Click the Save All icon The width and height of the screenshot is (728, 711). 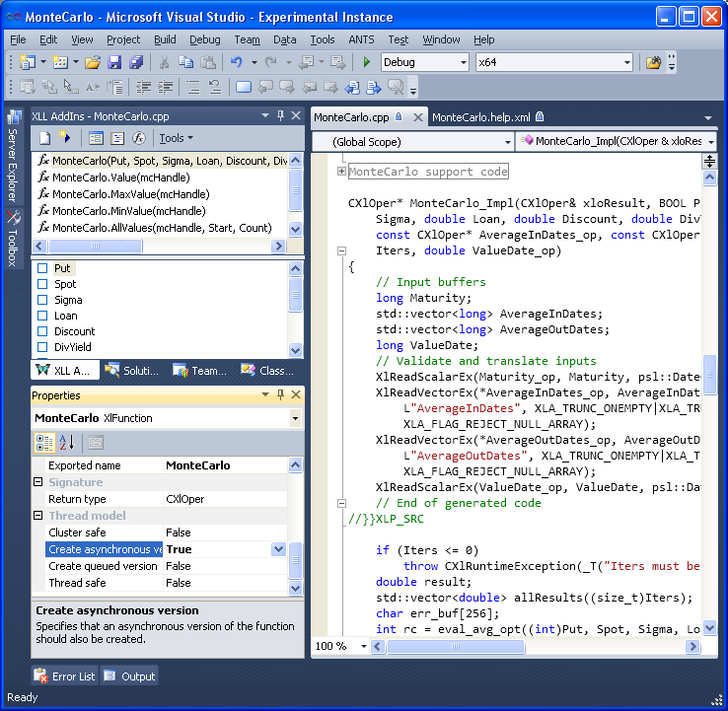tap(136, 62)
